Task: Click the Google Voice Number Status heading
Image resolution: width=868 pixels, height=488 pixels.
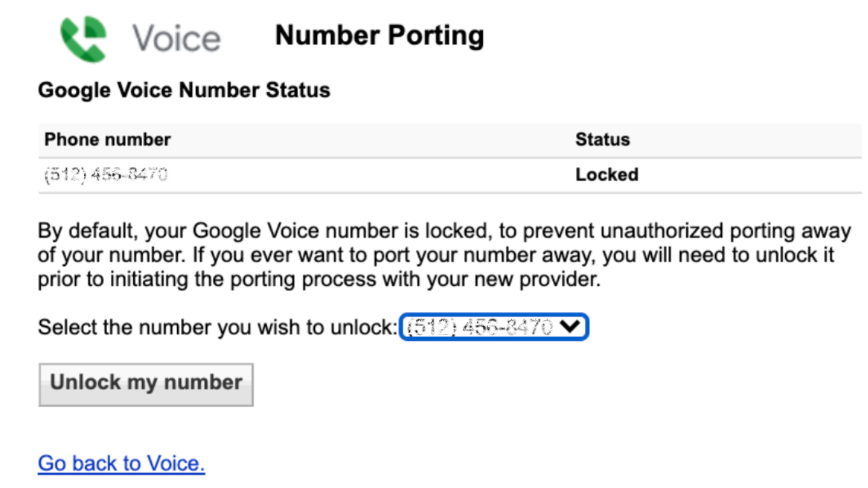Action: [x=184, y=89]
